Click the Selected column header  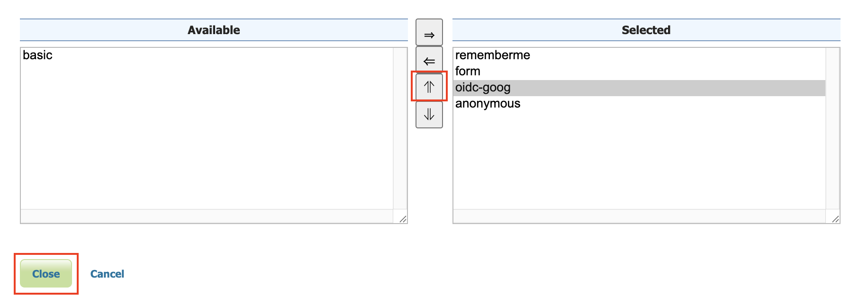pyautogui.click(x=646, y=29)
